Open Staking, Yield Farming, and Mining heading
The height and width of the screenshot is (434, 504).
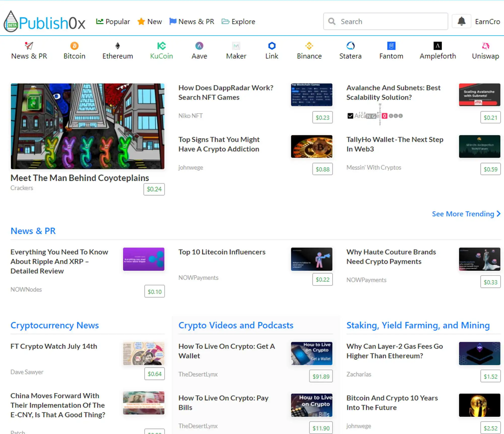418,325
